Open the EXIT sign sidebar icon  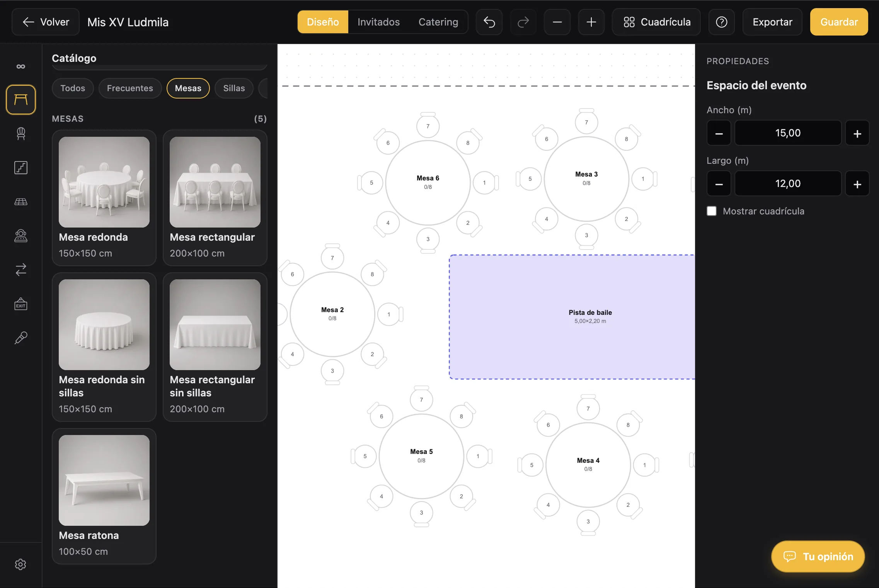tap(21, 304)
